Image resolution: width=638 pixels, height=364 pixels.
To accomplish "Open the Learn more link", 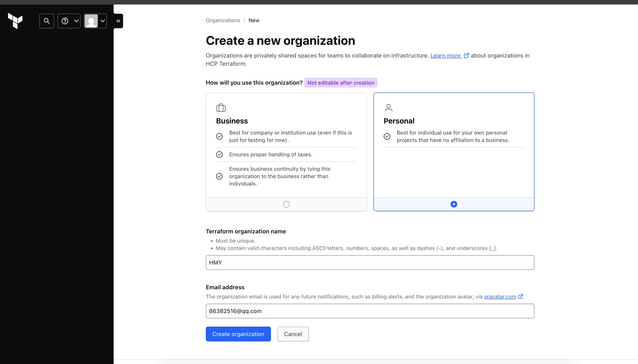I will click(446, 55).
